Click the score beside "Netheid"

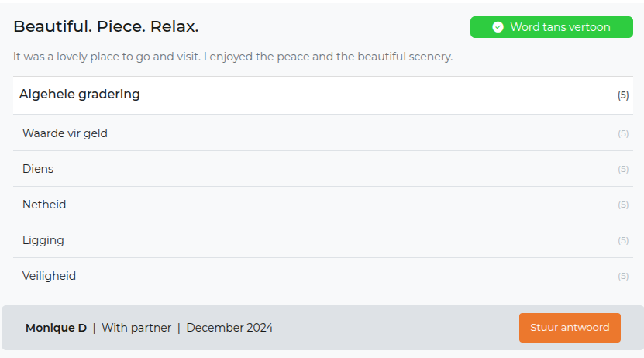pyautogui.click(x=623, y=205)
